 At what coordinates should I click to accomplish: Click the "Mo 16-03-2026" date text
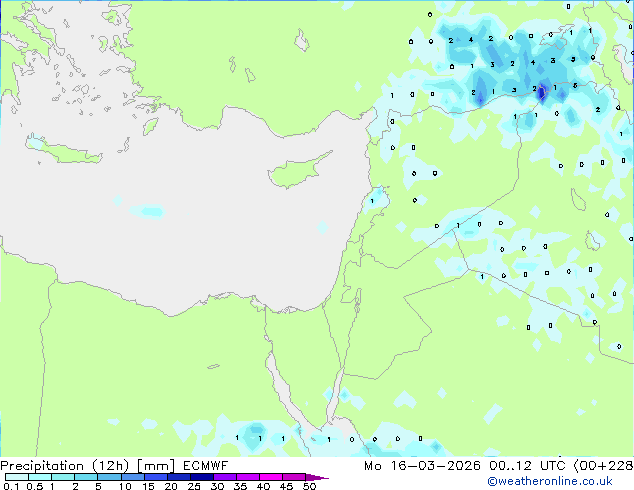[422, 466]
